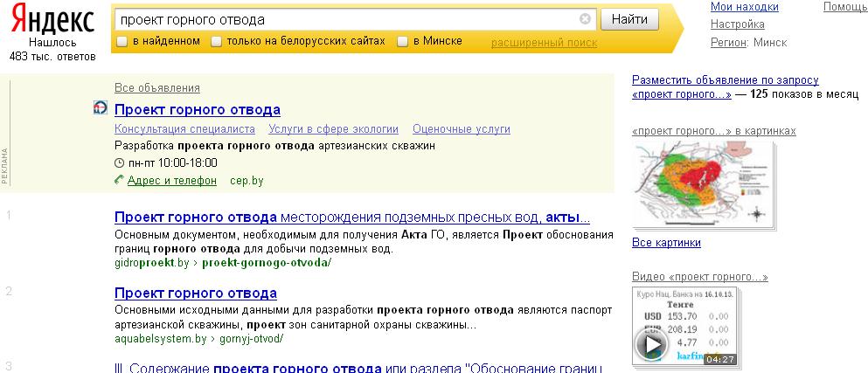Open Адрес и телефон link
The width and height of the screenshot is (868, 373).
(x=171, y=181)
